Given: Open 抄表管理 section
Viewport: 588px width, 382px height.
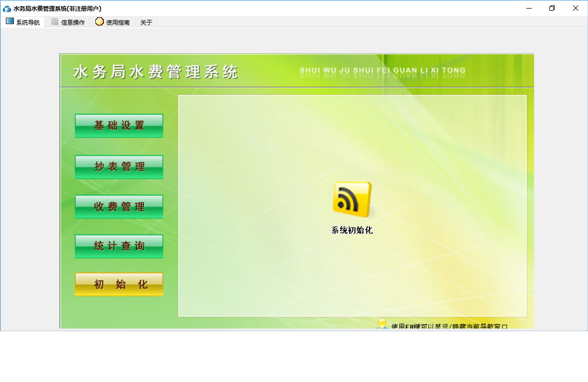Looking at the screenshot, I should [x=119, y=167].
